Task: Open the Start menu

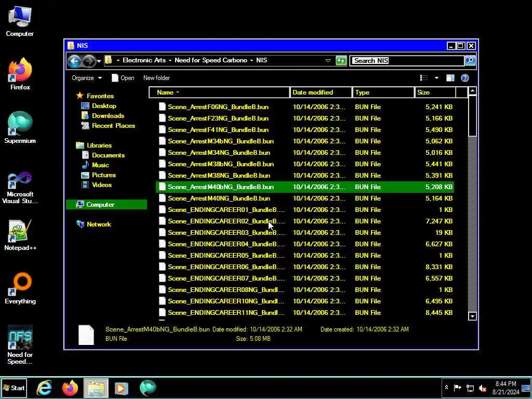Action: [x=14, y=388]
